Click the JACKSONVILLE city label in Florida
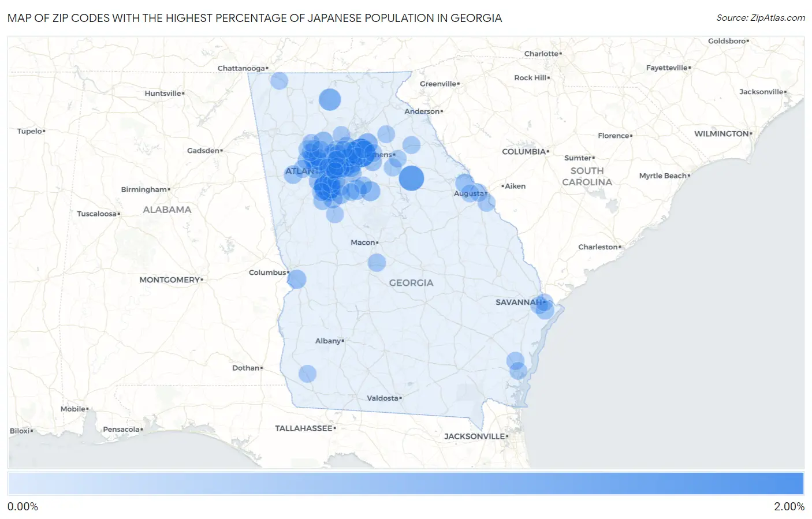 475,436
